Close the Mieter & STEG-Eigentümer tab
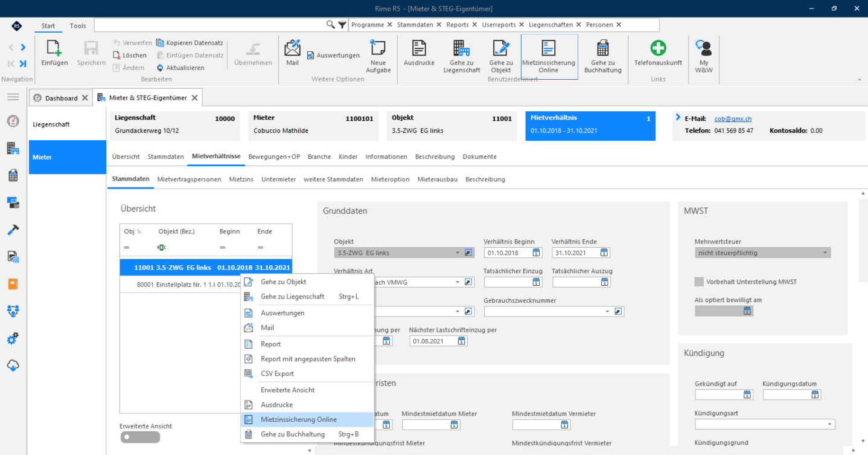The image size is (868, 455). tap(194, 98)
